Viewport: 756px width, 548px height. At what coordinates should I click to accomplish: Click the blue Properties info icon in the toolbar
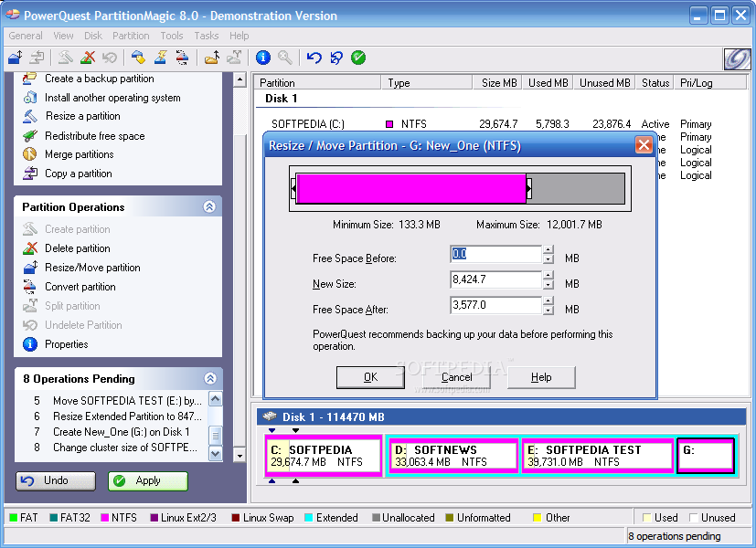[x=263, y=58]
